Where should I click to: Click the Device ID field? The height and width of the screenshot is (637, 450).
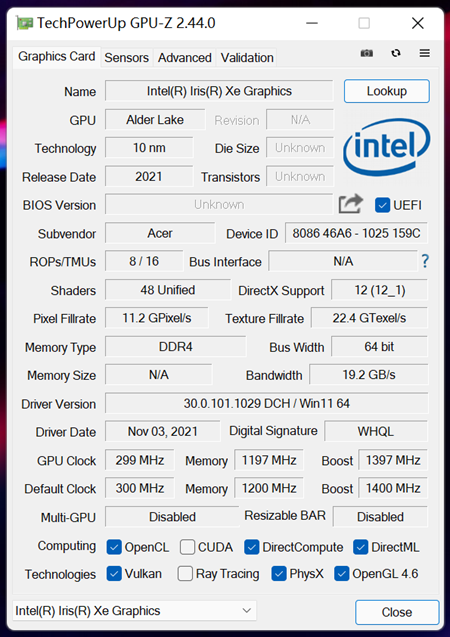(356, 233)
